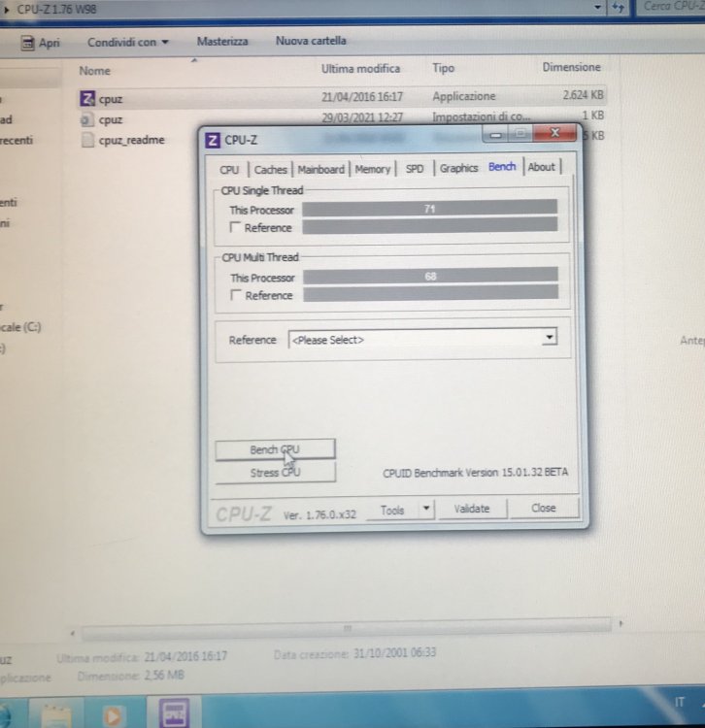This screenshot has height=728, width=705.
Task: Open the Graphics tab
Action: point(458,168)
